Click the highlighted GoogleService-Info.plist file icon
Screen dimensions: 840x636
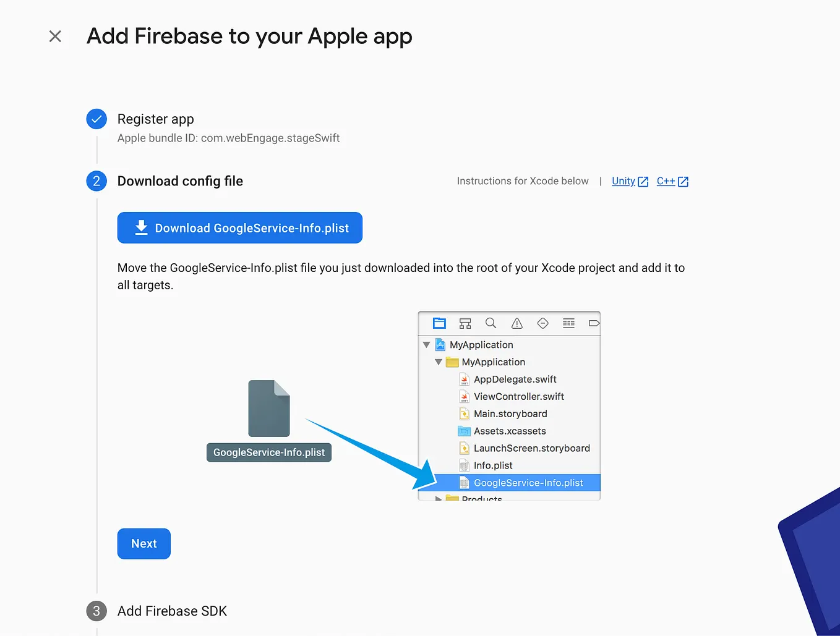[465, 483]
